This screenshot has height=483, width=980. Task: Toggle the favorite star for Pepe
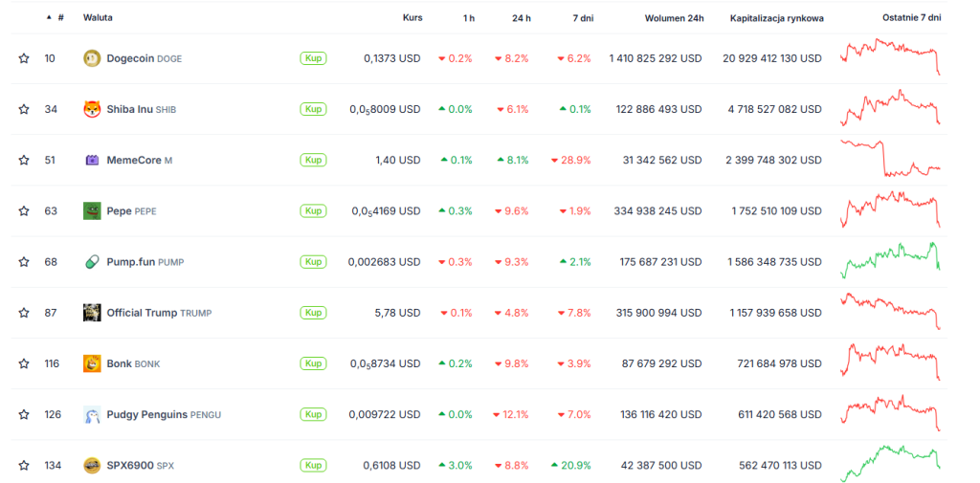[24, 210]
